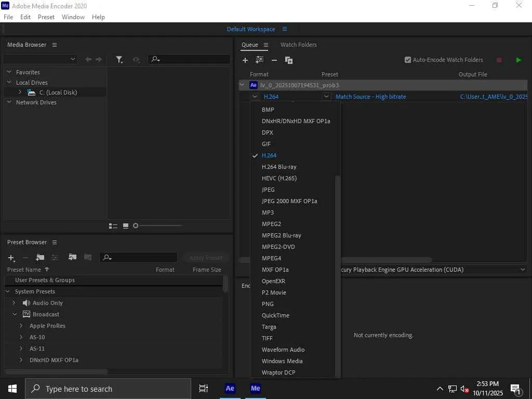The image size is (532, 399).
Task: Expand the C: (Local Disk) node
Action: (20, 92)
